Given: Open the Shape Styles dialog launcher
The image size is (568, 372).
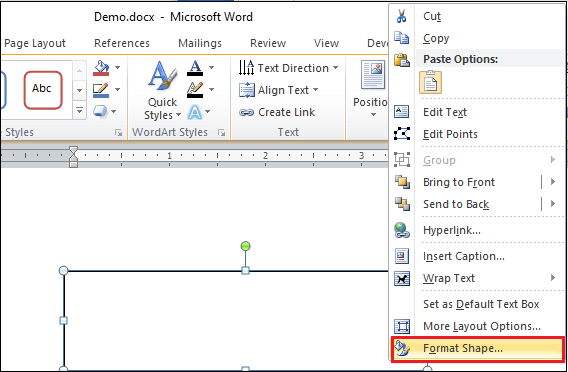Looking at the screenshot, I should (118, 133).
